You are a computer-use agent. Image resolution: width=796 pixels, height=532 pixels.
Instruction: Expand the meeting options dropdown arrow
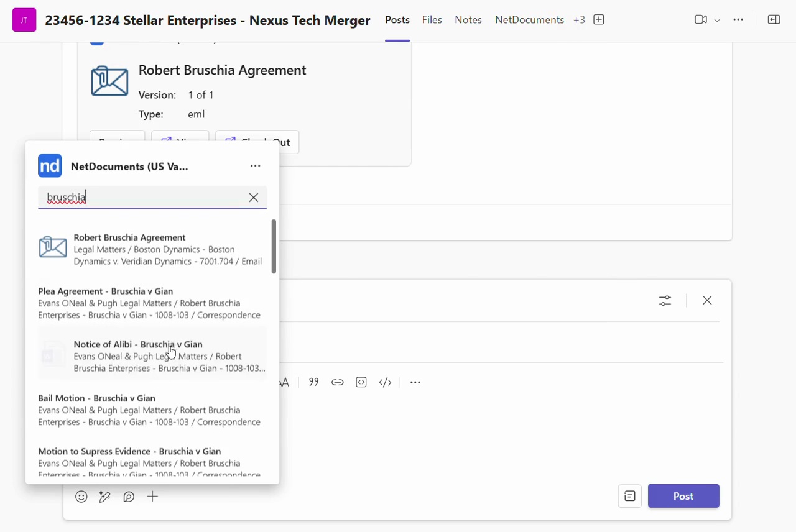pos(717,21)
